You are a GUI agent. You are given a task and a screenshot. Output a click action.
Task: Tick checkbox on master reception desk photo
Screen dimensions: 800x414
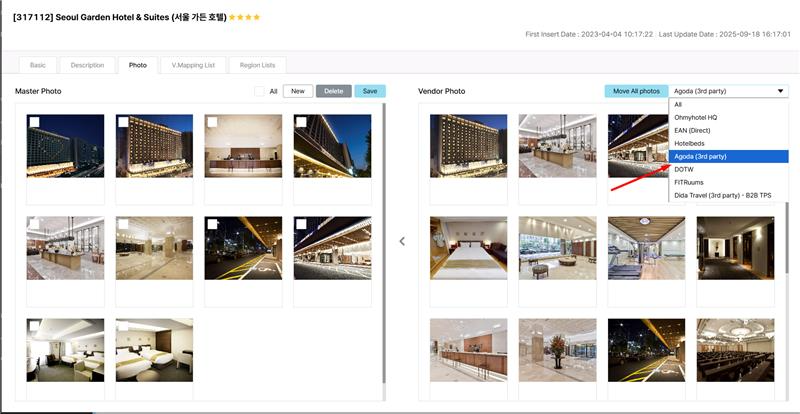(x=212, y=122)
